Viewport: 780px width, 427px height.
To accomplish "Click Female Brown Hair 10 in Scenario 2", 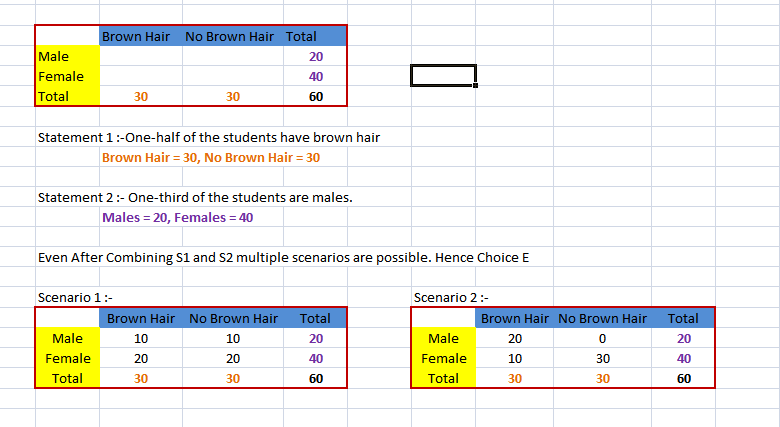I will [x=515, y=359].
